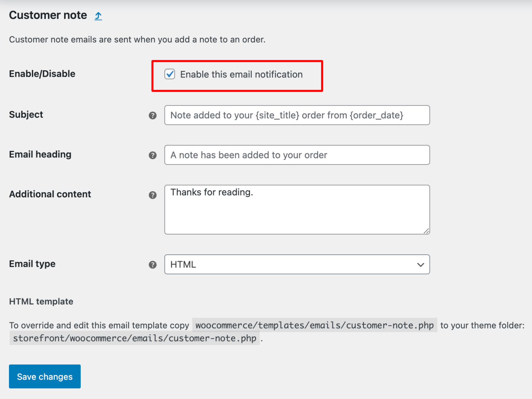Viewport: 532px width, 399px height.
Task: Click the storefront template path link
Action: 135,338
